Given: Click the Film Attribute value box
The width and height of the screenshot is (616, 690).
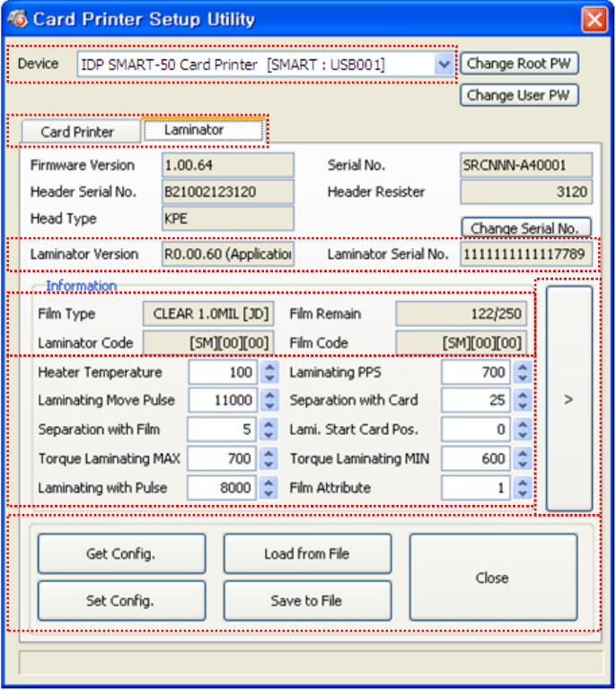Looking at the screenshot, I should pyautogui.click(x=476, y=488).
